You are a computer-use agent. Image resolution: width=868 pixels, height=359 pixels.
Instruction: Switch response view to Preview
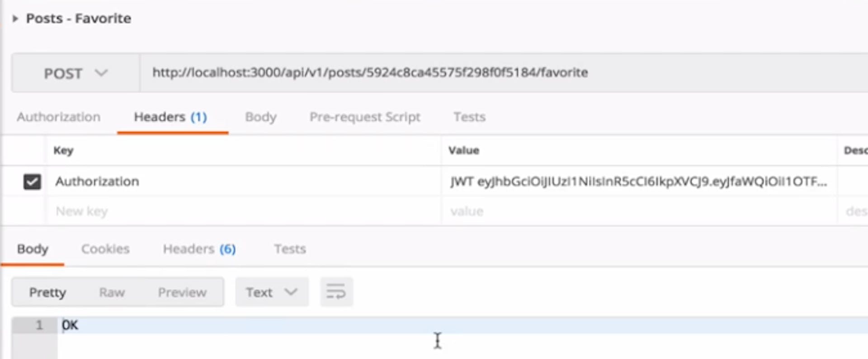click(x=182, y=293)
